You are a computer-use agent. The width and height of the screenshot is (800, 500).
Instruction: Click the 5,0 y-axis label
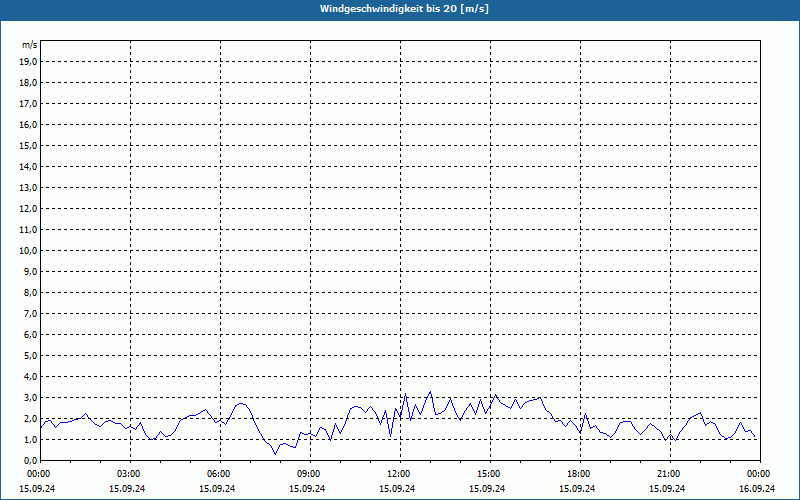[x=30, y=355]
